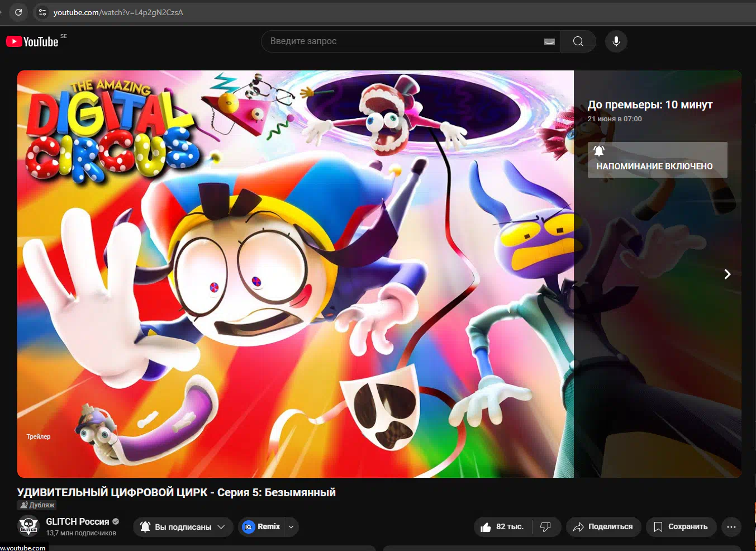
Task: Open the Вы подписаны subscription dropdown
Action: (183, 527)
